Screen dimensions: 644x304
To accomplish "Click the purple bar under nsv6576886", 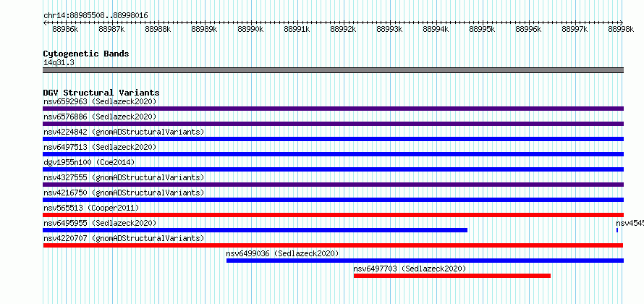I will tap(333, 124).
